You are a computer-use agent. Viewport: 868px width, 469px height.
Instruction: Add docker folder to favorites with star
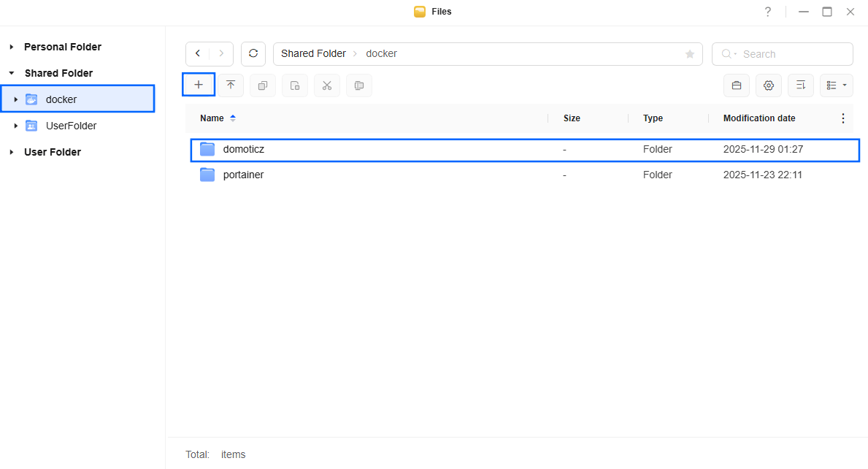[x=689, y=54]
